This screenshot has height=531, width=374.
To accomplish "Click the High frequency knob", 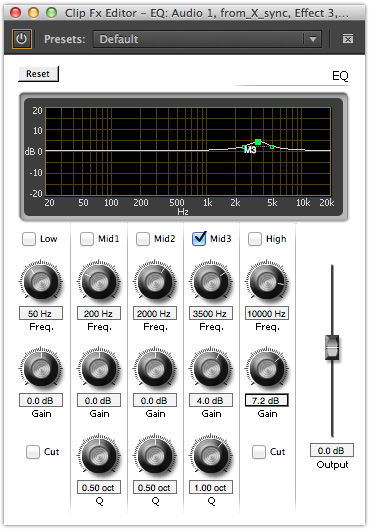I will (267, 281).
